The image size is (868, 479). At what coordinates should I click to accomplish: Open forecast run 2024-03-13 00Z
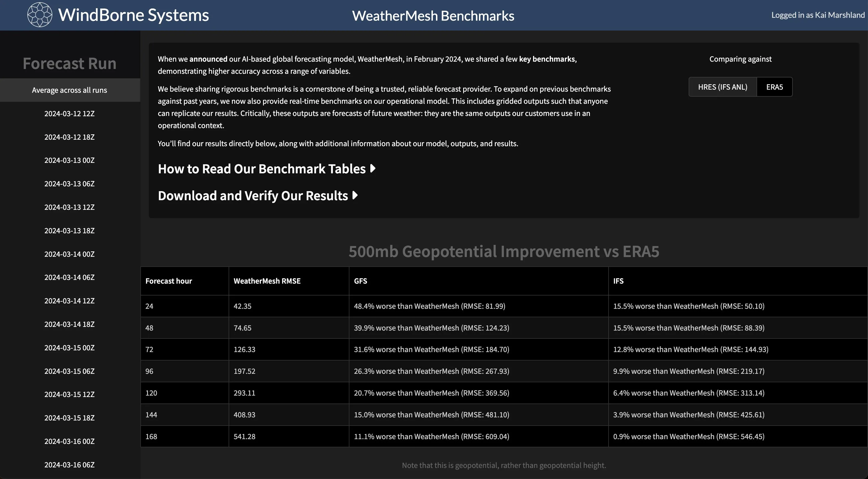[69, 160]
